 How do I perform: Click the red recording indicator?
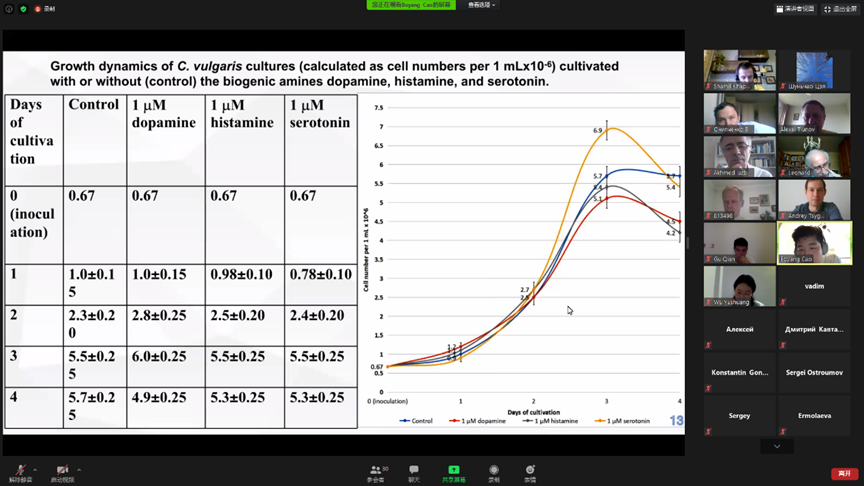coord(44,9)
